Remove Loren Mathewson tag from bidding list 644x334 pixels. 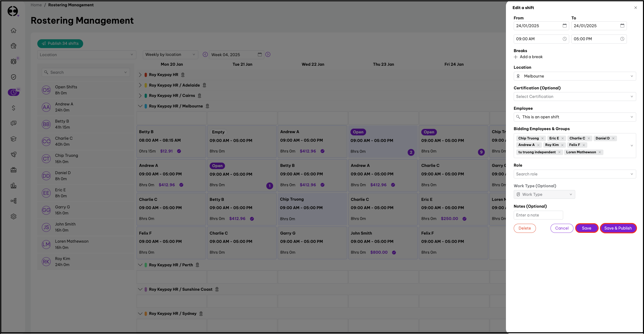coord(600,152)
